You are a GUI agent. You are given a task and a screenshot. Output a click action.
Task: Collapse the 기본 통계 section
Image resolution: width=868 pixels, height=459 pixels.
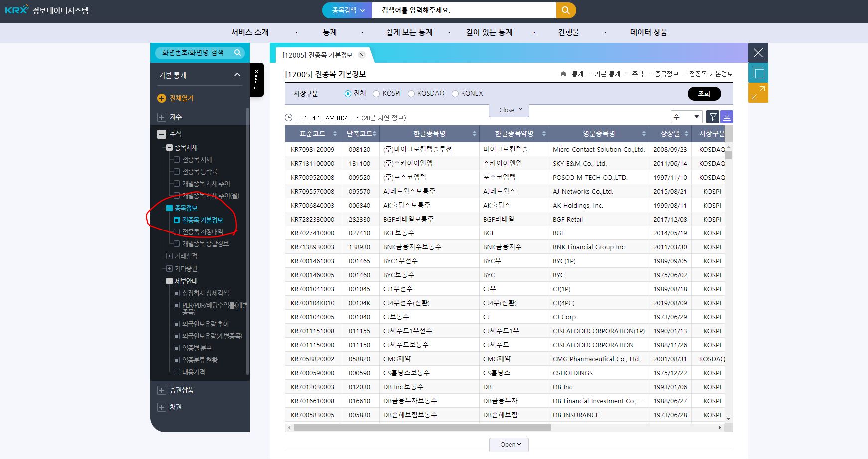(237, 75)
